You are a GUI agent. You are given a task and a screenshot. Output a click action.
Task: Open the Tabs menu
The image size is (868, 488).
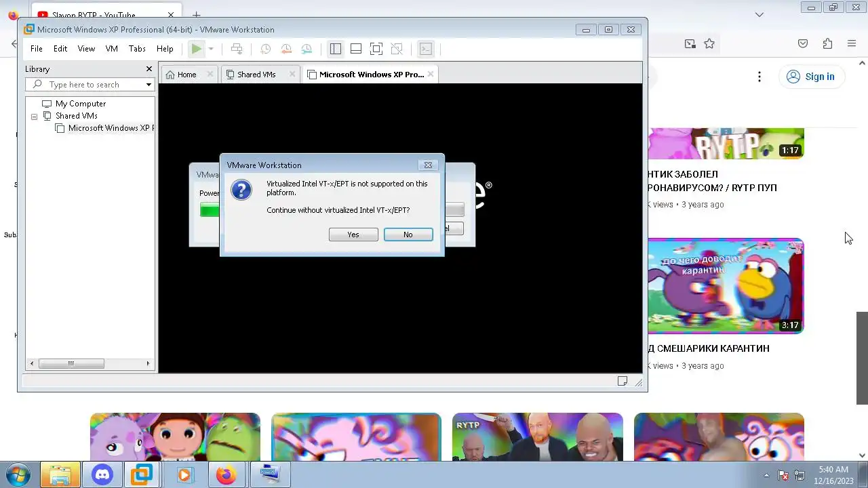coord(137,49)
